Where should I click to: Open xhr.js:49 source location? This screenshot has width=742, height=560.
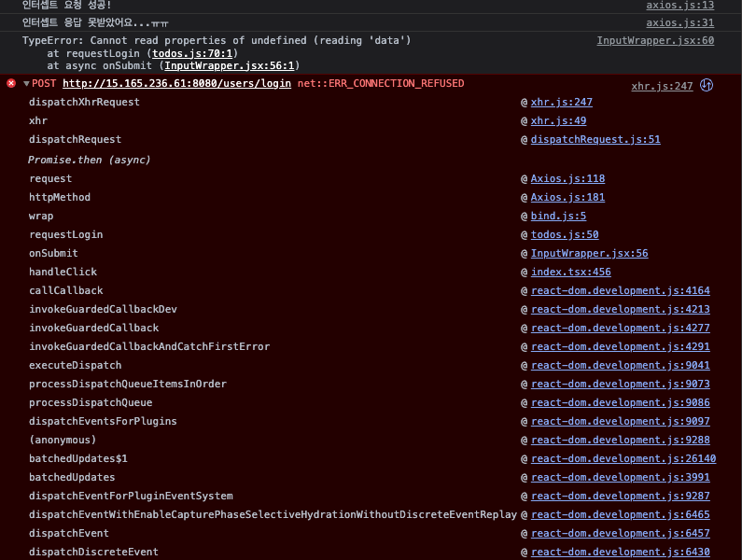[x=558, y=120]
